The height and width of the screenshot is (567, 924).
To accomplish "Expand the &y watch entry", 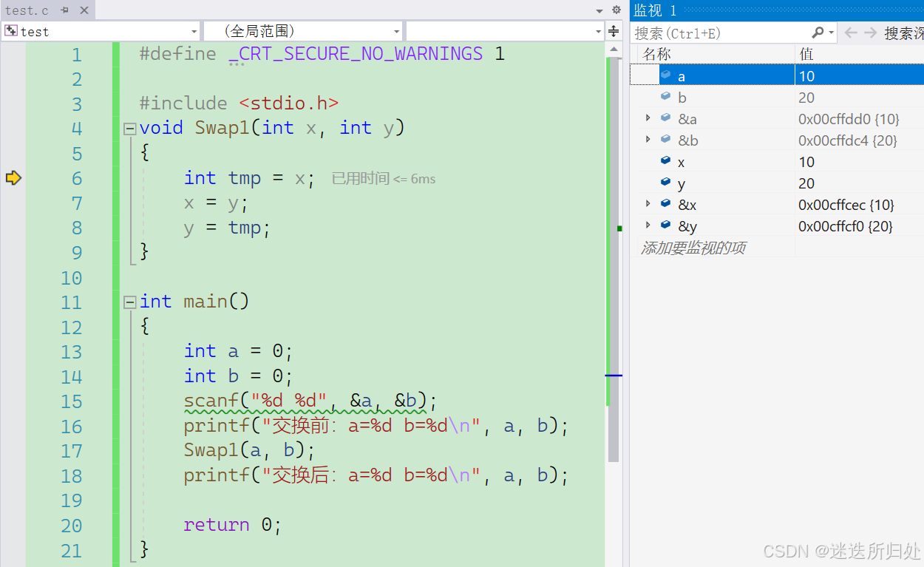I will coord(648,225).
